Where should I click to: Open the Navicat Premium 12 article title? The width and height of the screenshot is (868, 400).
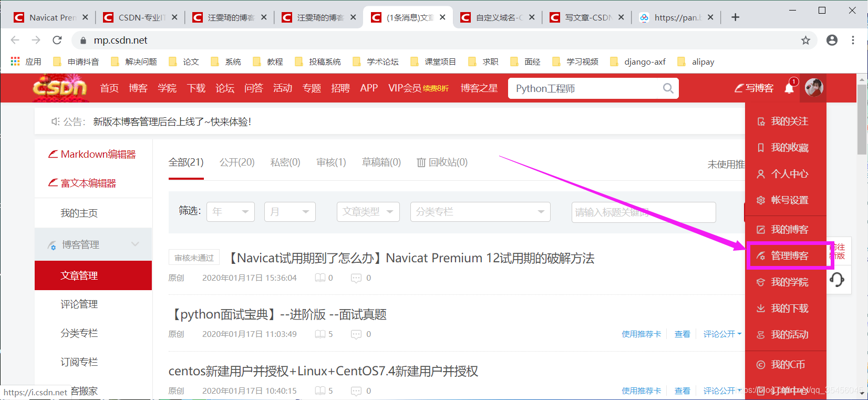click(x=410, y=258)
